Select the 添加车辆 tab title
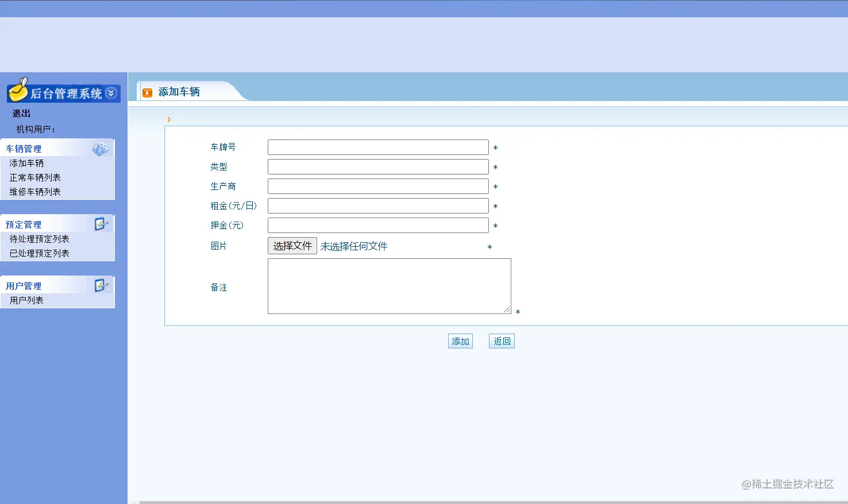848x504 pixels. pyautogui.click(x=179, y=92)
